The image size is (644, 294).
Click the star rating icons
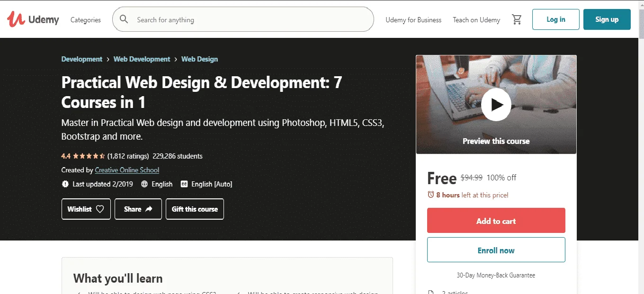click(89, 156)
